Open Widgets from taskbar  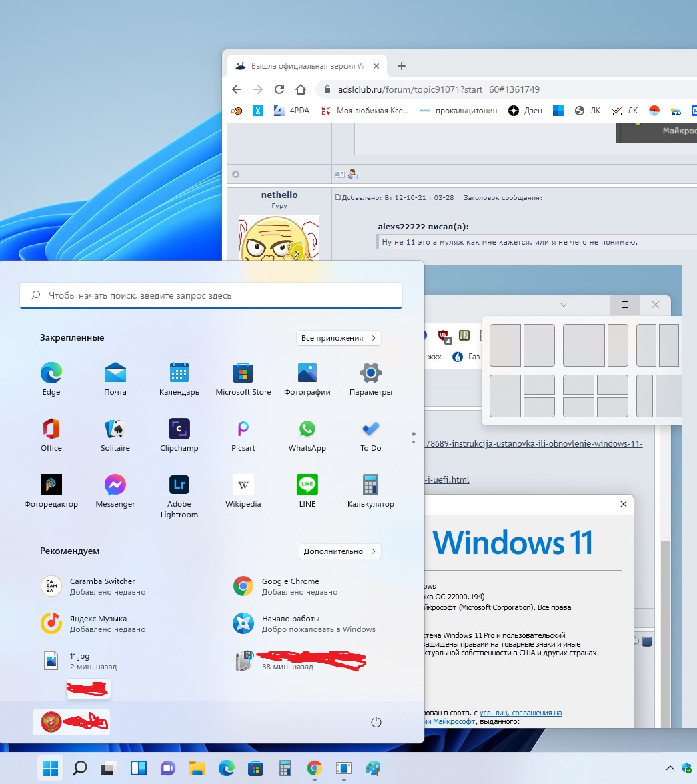[x=139, y=768]
